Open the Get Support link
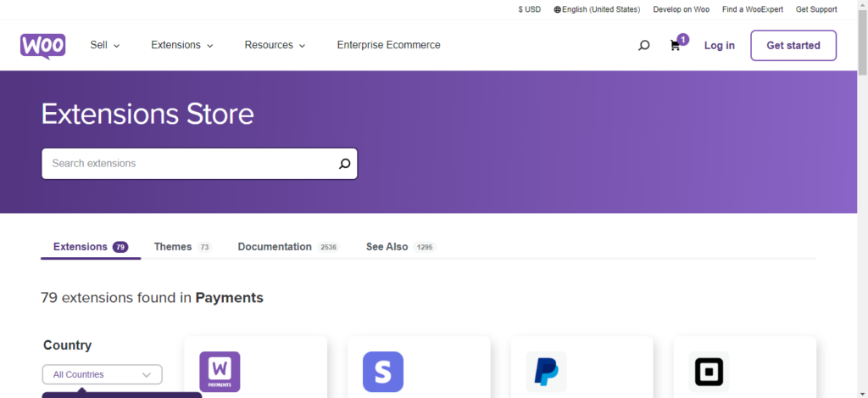 point(816,9)
